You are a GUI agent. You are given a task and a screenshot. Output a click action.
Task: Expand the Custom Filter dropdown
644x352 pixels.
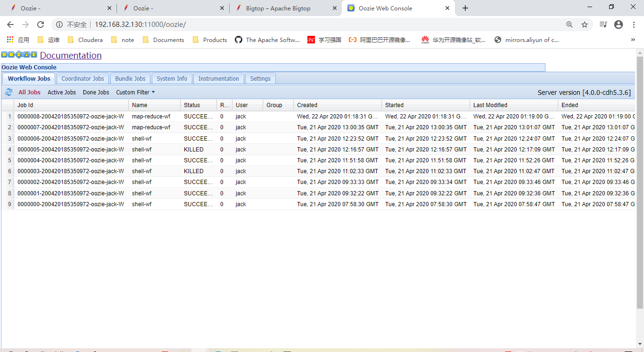pyautogui.click(x=135, y=92)
